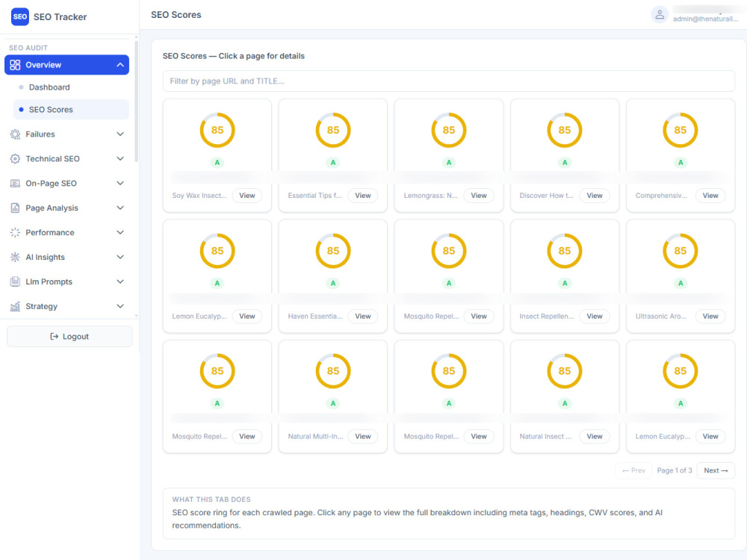747x560 pixels.
Task: Click the Logout arrow icon
Action: [x=55, y=337]
